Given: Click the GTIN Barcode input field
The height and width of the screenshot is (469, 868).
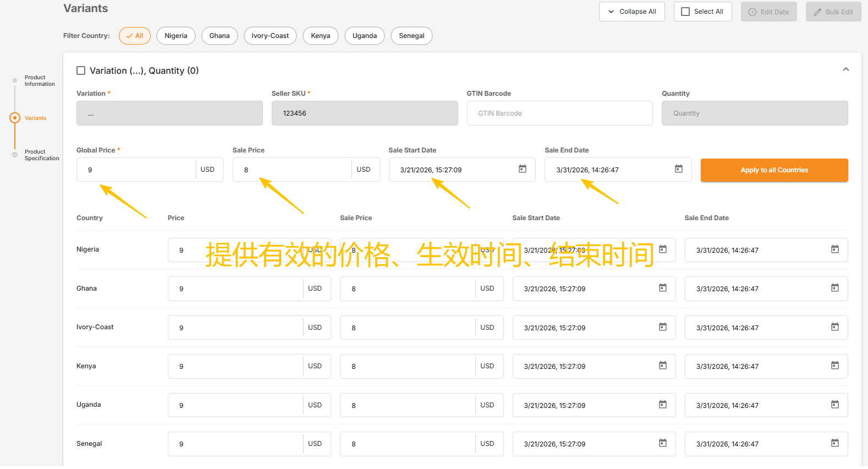Looking at the screenshot, I should [x=559, y=113].
